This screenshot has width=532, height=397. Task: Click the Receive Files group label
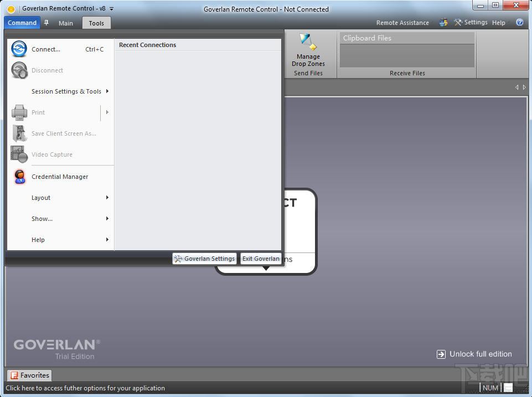tap(407, 73)
